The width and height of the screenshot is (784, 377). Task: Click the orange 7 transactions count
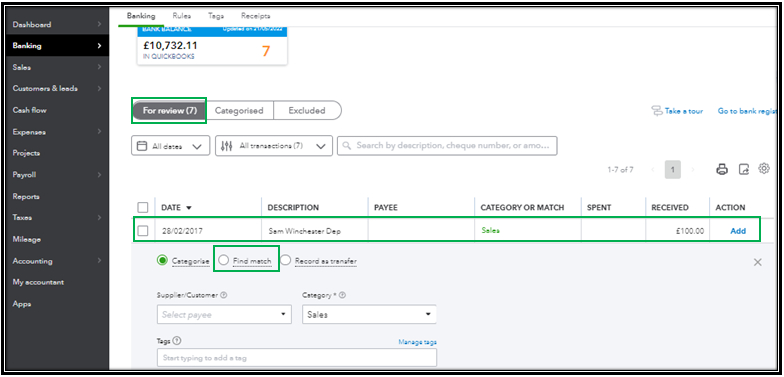[266, 50]
